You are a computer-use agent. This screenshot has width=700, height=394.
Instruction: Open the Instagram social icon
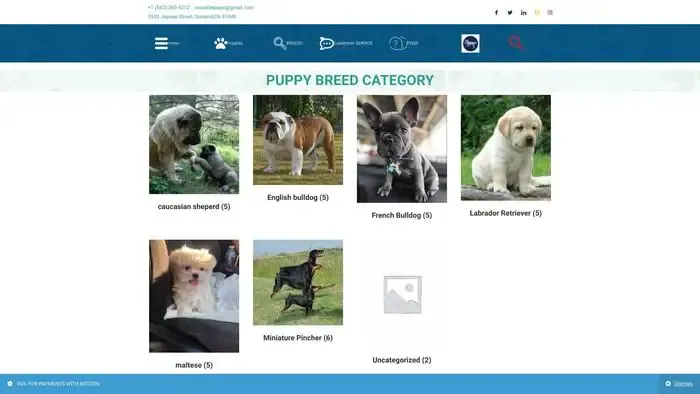click(550, 12)
